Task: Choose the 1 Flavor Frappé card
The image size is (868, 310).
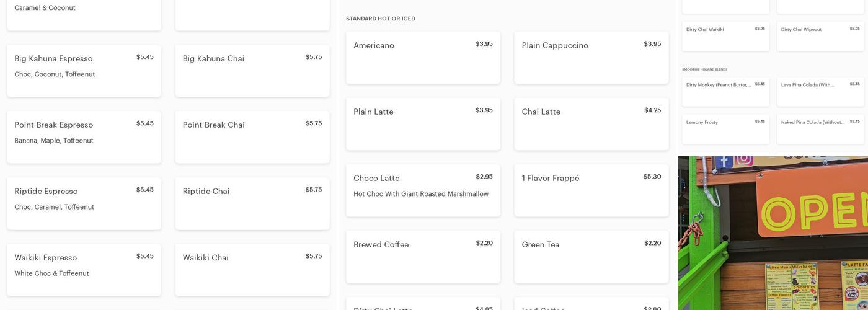Action: 591,190
